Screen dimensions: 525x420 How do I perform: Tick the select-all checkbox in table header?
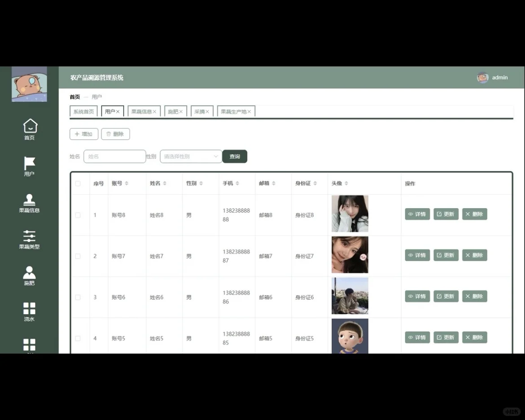point(78,184)
